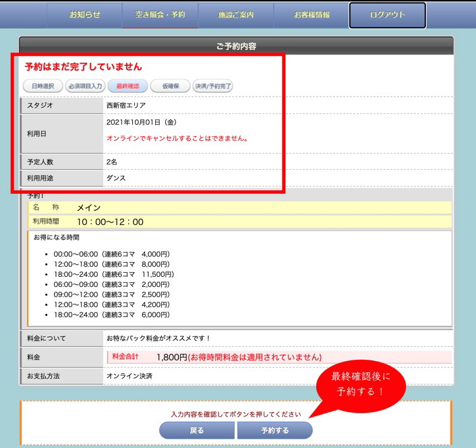
Task: Select the 日時選択 step pill
Action: (43, 86)
